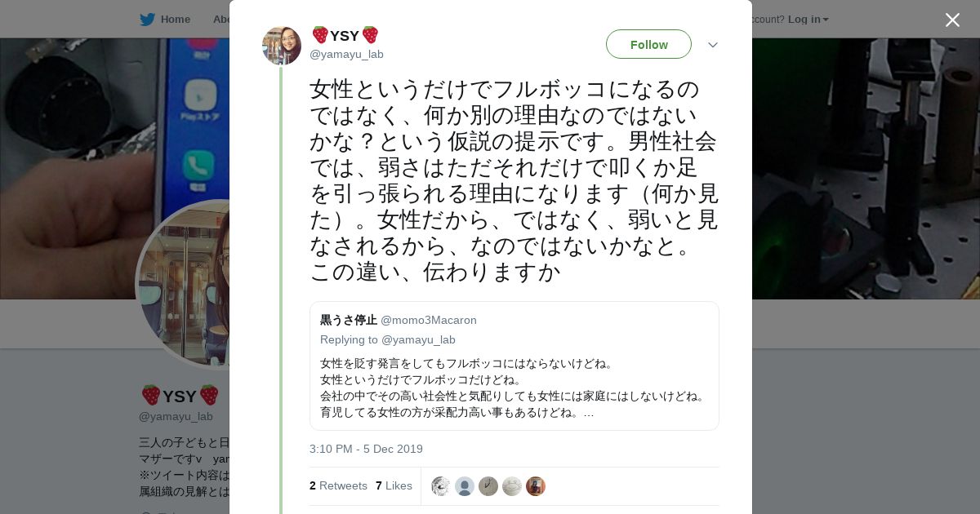
Task: Open YSY's avatar in tweet header
Action: tap(282, 46)
